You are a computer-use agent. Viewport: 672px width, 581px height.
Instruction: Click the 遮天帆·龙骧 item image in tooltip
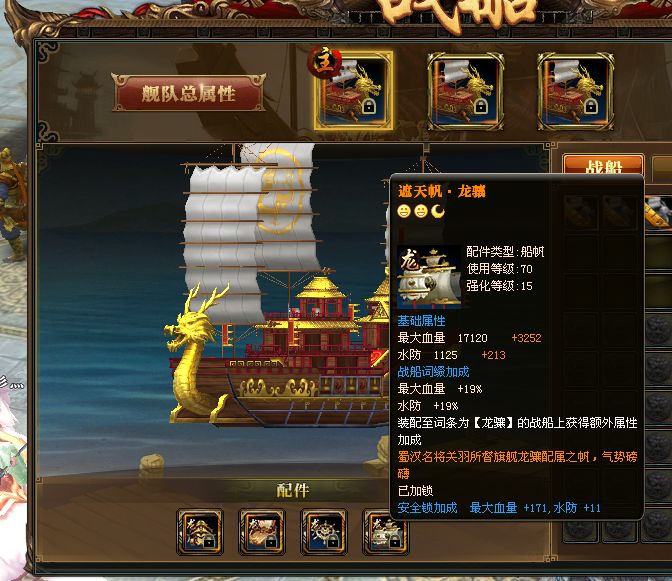click(429, 277)
